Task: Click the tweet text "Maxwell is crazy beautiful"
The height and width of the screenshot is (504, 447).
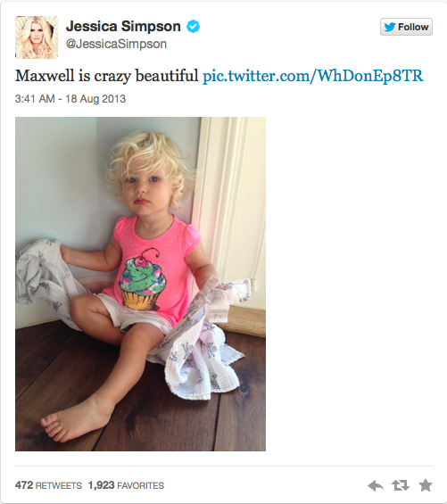Action: pos(107,76)
